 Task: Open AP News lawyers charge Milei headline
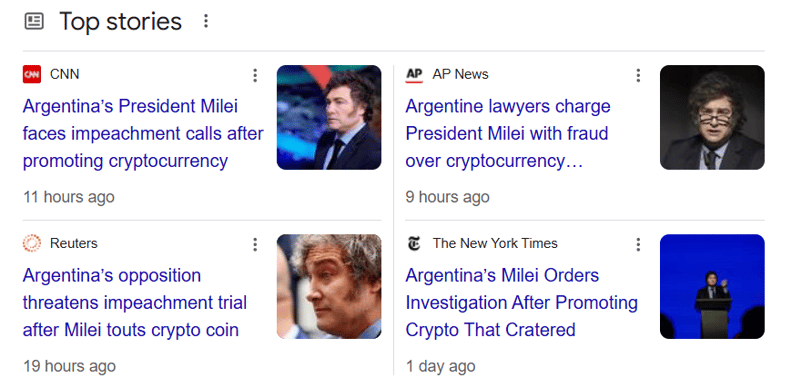508,134
